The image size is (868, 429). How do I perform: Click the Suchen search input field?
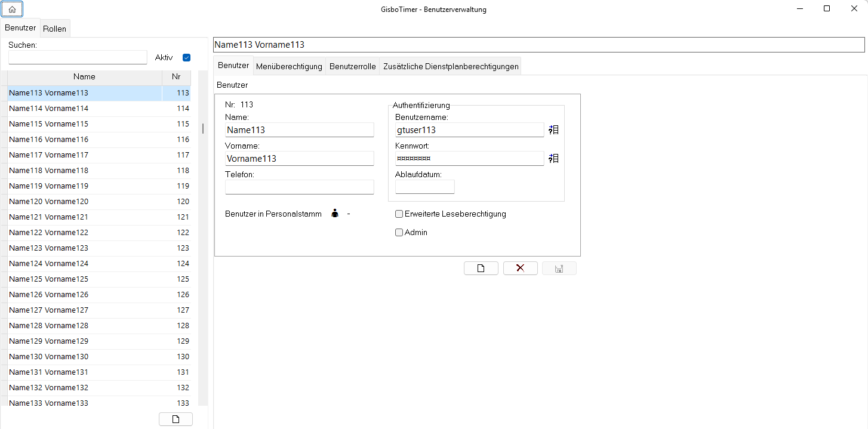pos(78,57)
